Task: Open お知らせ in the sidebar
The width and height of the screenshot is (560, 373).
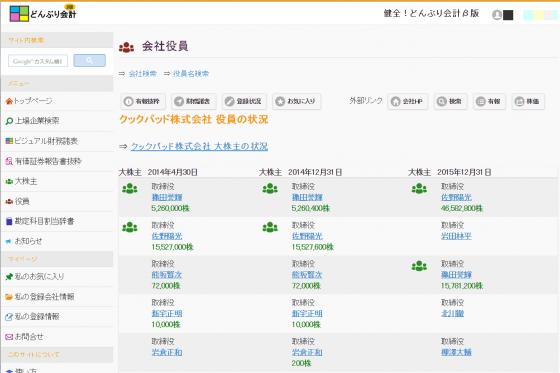Action: click(x=24, y=241)
